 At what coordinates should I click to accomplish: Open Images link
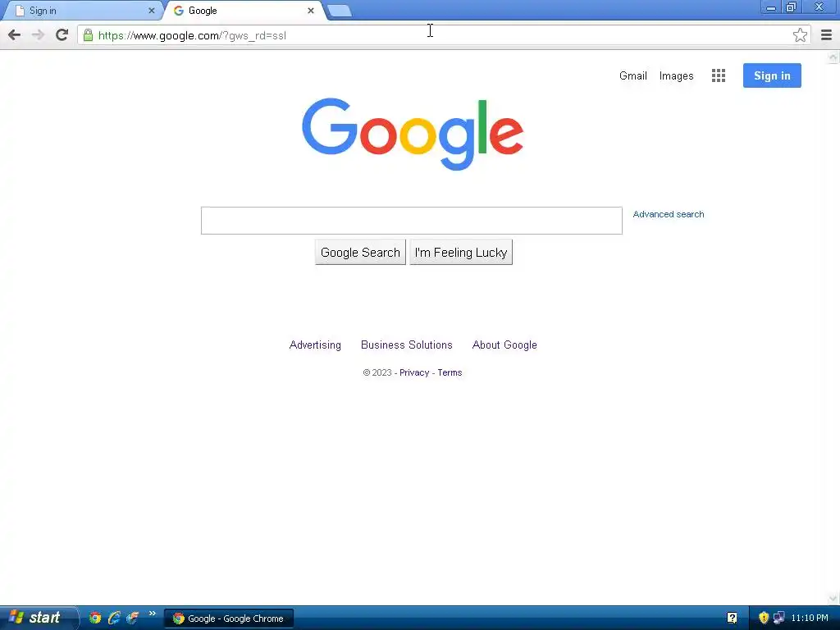click(x=676, y=76)
